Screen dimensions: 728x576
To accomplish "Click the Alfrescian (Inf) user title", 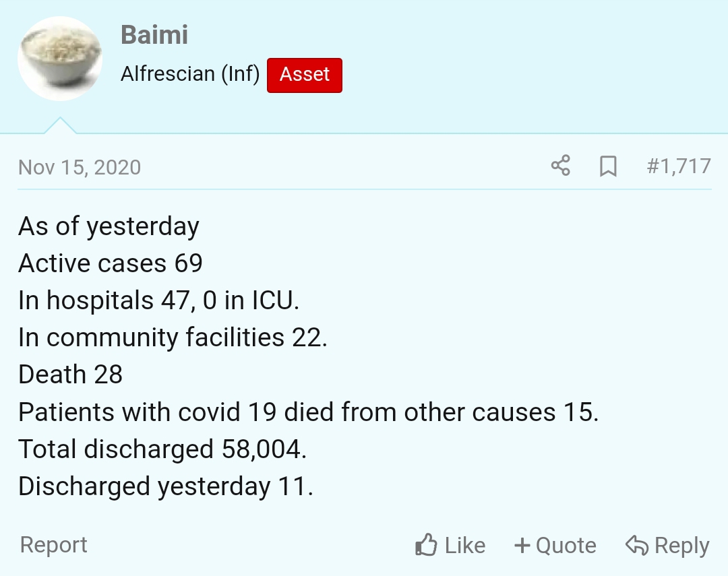I will 190,74.
